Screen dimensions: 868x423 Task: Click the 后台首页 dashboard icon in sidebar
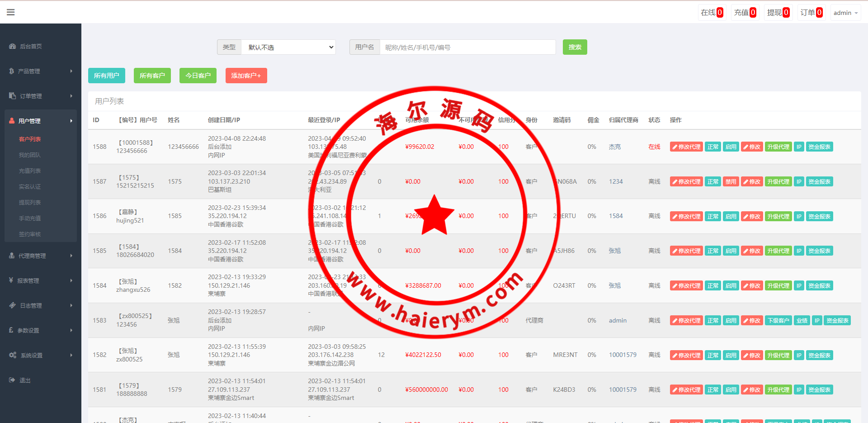(x=12, y=46)
